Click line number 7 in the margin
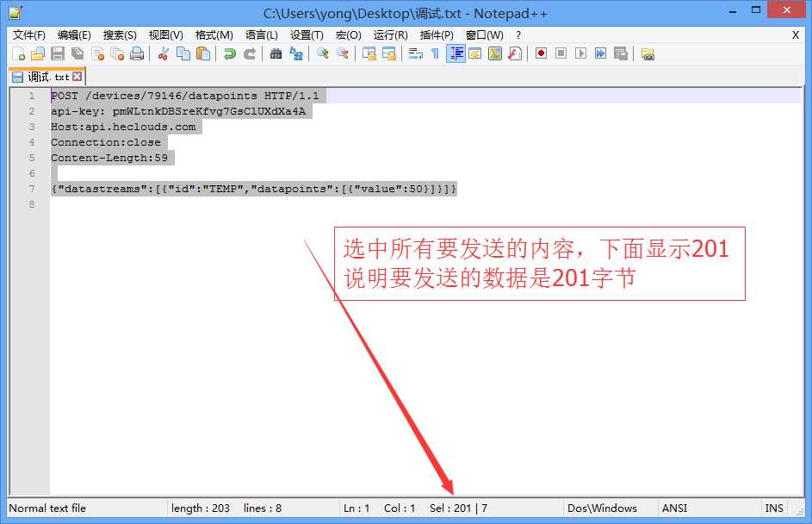 32,189
